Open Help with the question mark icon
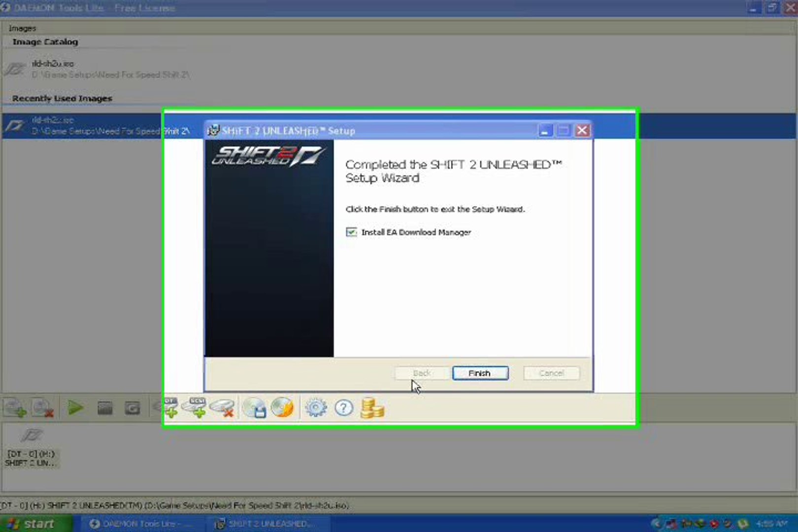The width and height of the screenshot is (798, 532). point(344,408)
